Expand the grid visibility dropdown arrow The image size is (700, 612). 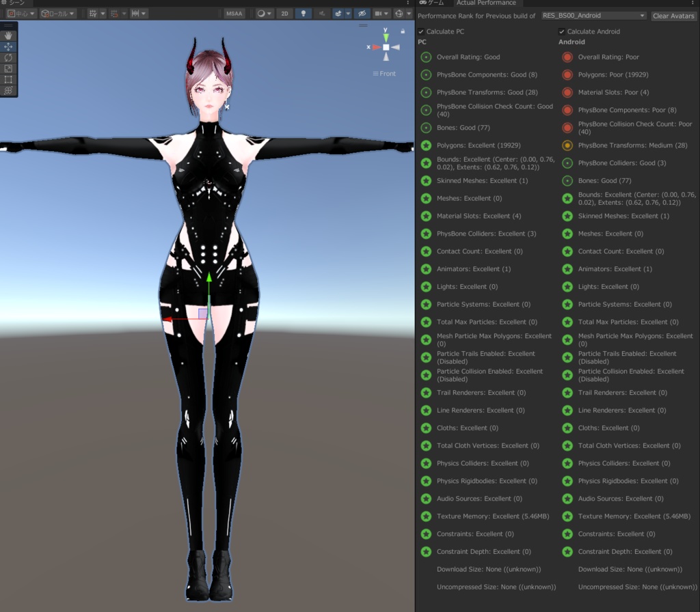[x=103, y=14]
